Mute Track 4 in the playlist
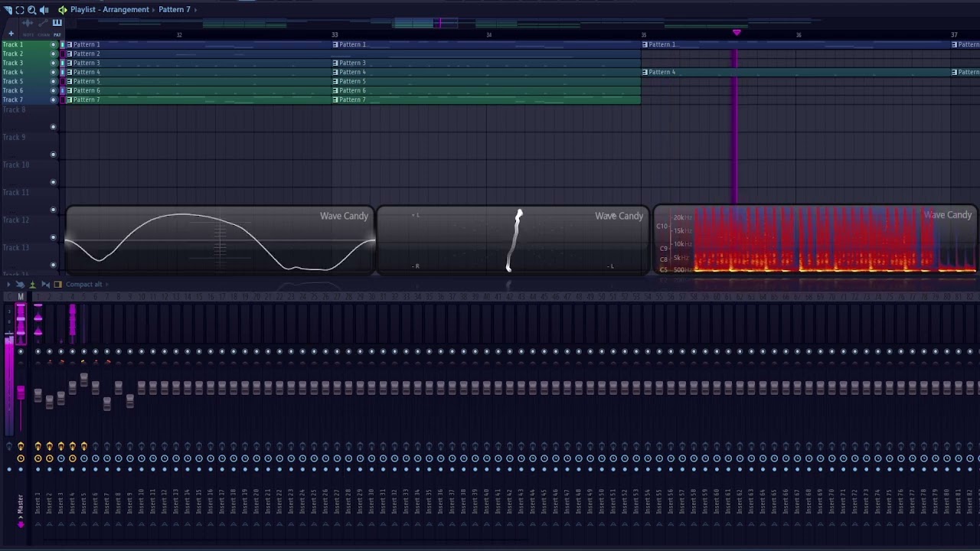The height and width of the screenshot is (551, 980). pyautogui.click(x=53, y=72)
